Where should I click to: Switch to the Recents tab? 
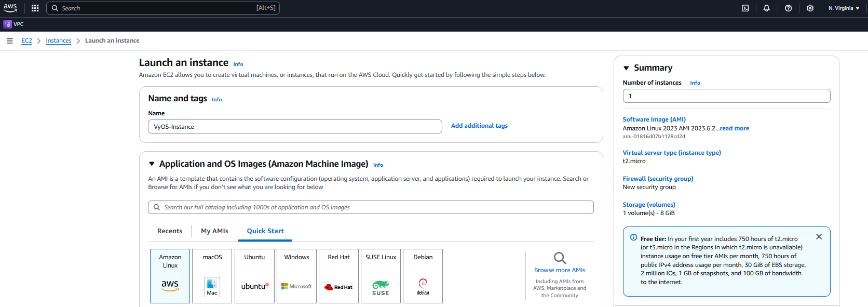click(x=170, y=231)
